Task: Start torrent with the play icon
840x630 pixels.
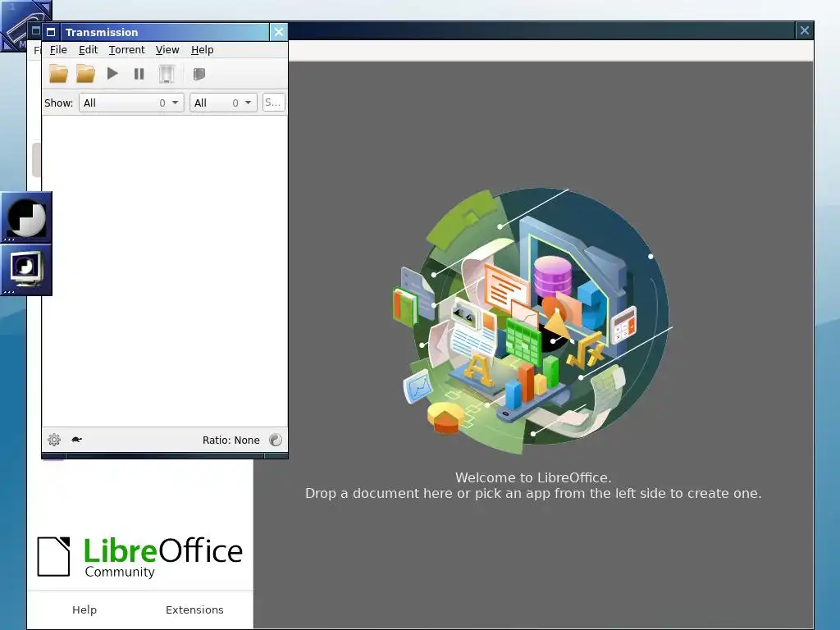Action: [x=112, y=73]
